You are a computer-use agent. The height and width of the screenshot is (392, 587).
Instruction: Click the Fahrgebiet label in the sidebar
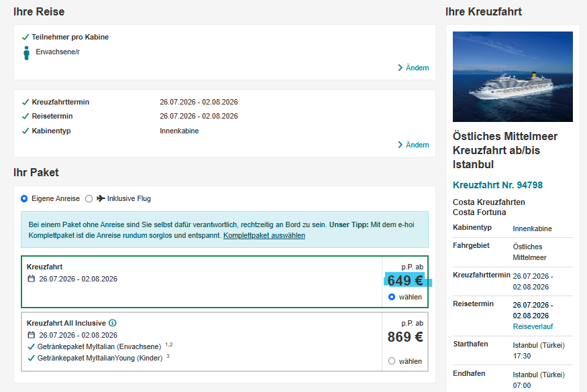472,246
